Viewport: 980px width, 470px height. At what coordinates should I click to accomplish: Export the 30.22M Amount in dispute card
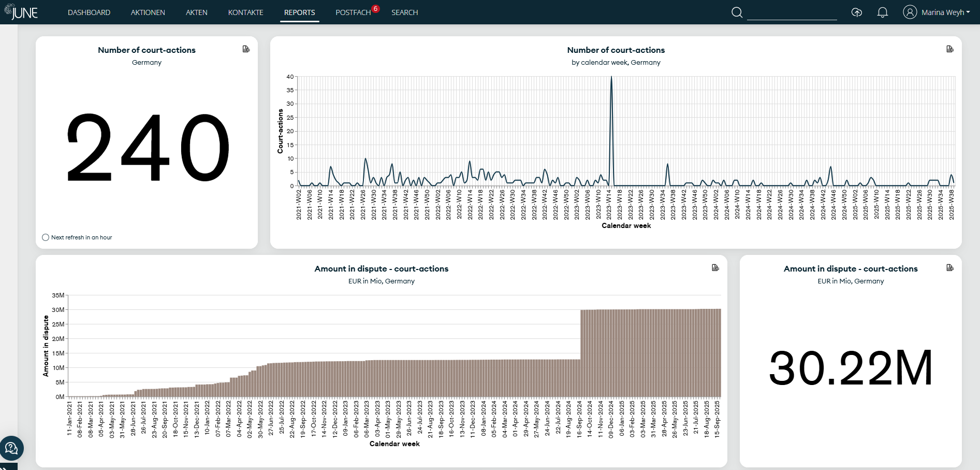pyautogui.click(x=949, y=267)
